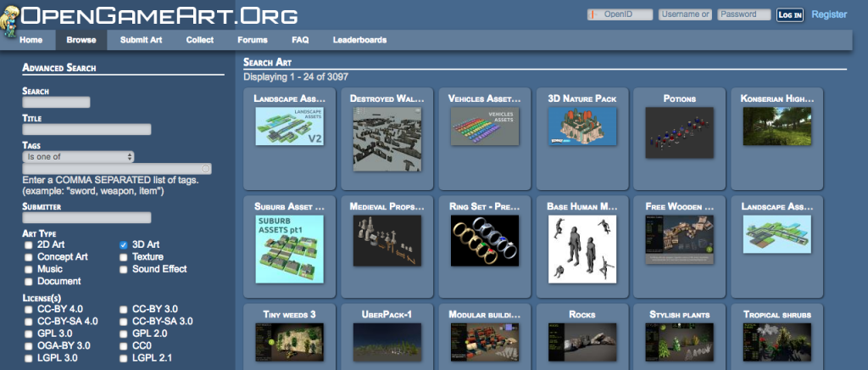Open the Forums menu item

point(253,40)
